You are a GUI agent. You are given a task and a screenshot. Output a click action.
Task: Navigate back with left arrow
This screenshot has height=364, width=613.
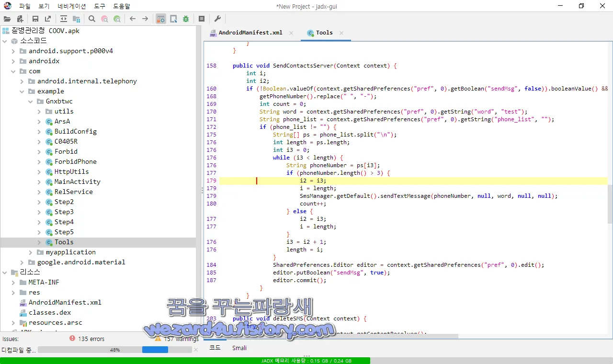click(x=133, y=19)
